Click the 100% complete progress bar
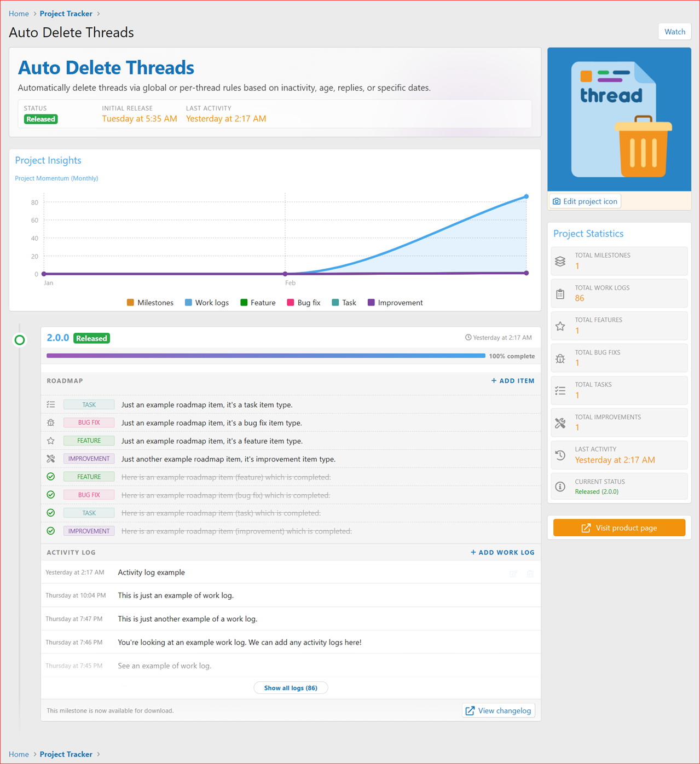 (265, 355)
